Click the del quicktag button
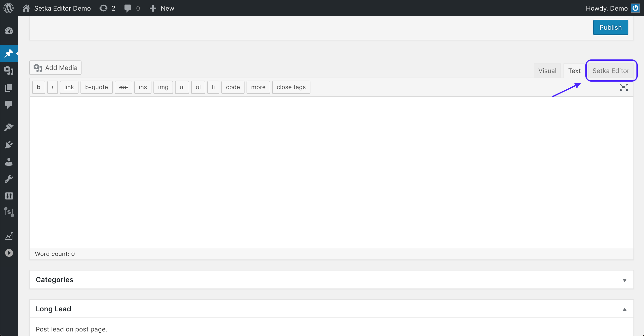 (x=123, y=87)
